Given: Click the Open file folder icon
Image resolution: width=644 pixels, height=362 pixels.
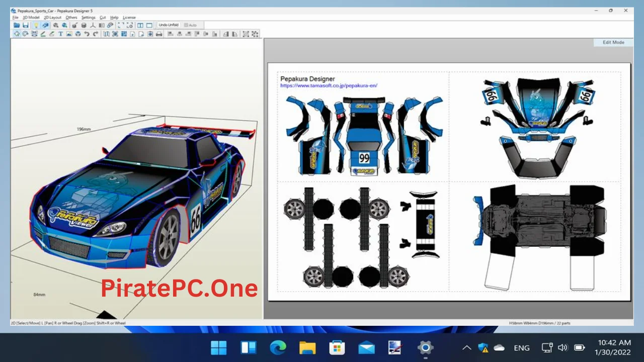Looking at the screenshot, I should click(x=17, y=25).
